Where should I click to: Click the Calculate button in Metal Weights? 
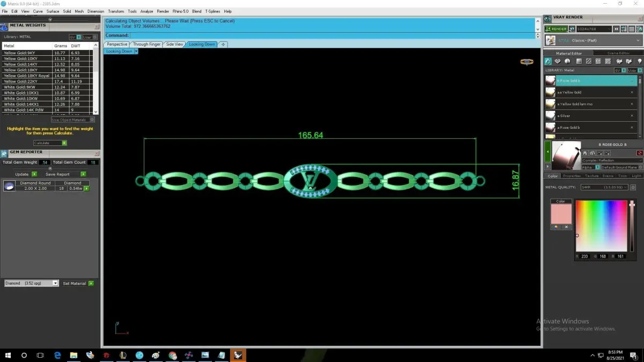coord(50,143)
